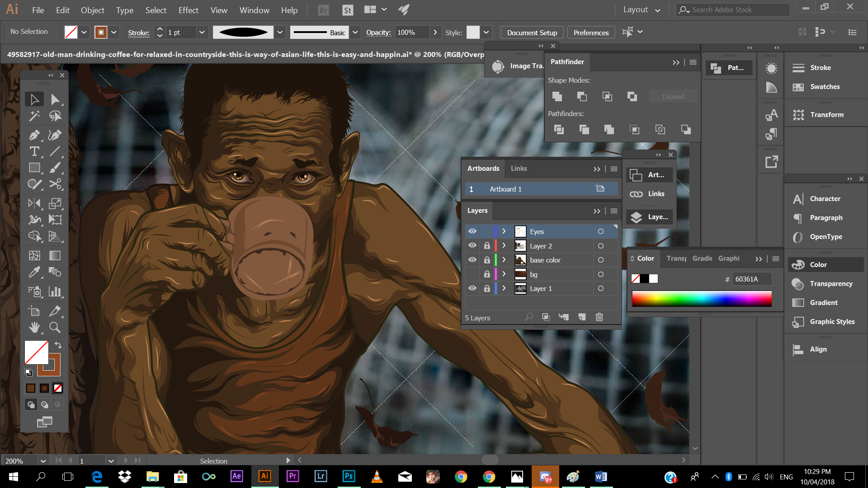Open the Transform panel
The height and width of the screenshot is (488, 868).
[826, 115]
